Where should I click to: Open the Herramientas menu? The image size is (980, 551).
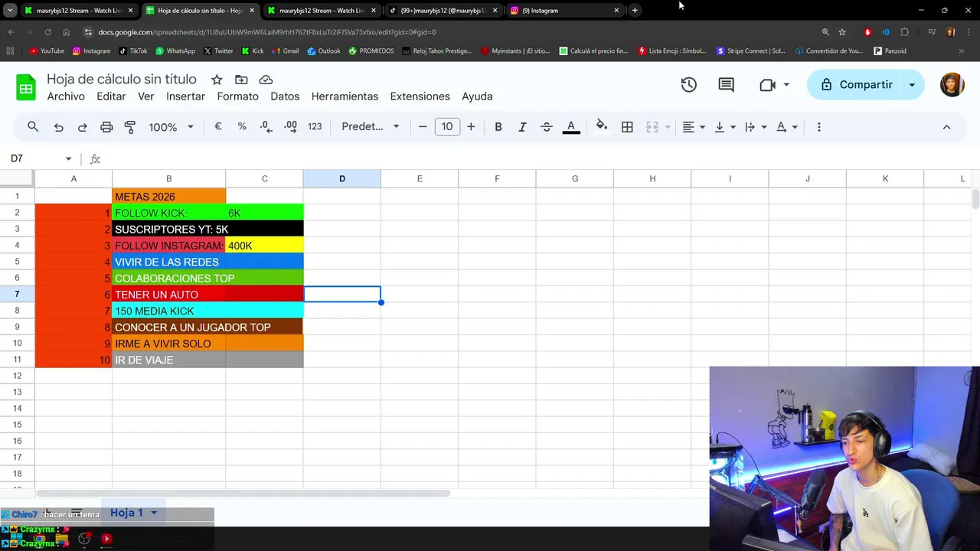(x=345, y=96)
